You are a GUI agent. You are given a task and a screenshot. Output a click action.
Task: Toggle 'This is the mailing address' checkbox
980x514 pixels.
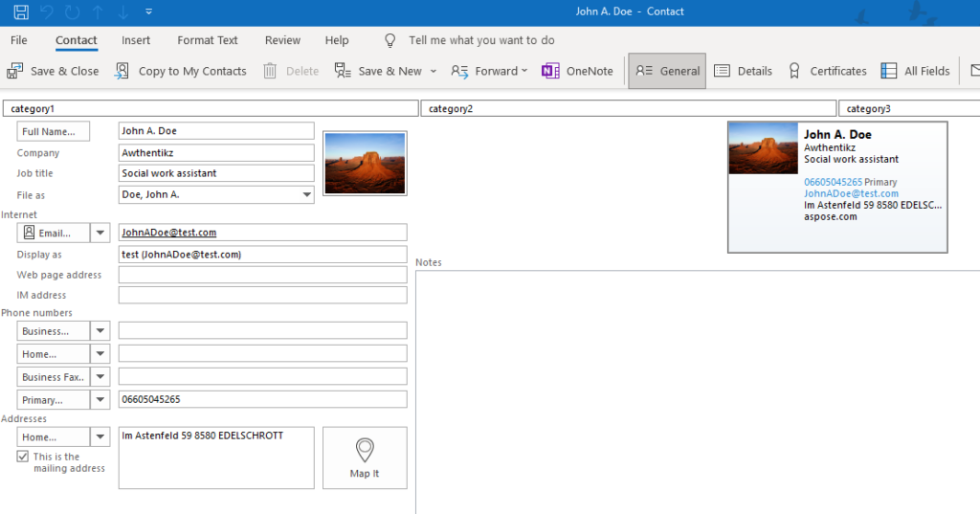point(23,458)
